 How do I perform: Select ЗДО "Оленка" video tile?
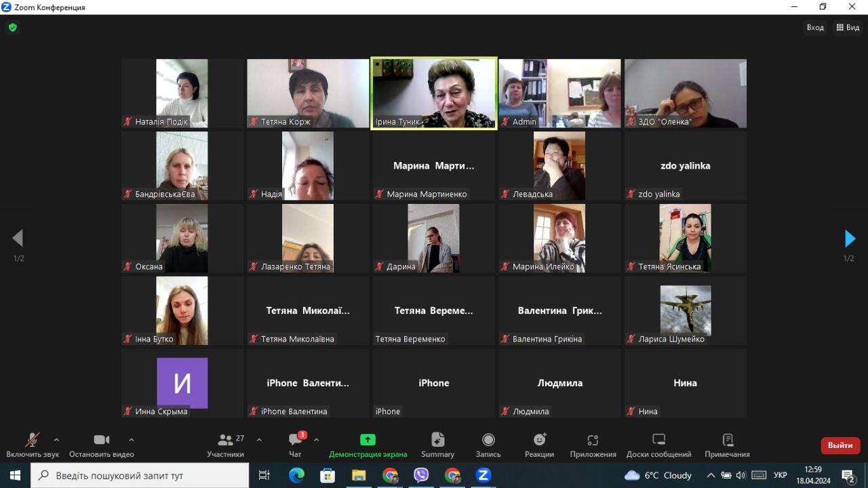click(686, 93)
